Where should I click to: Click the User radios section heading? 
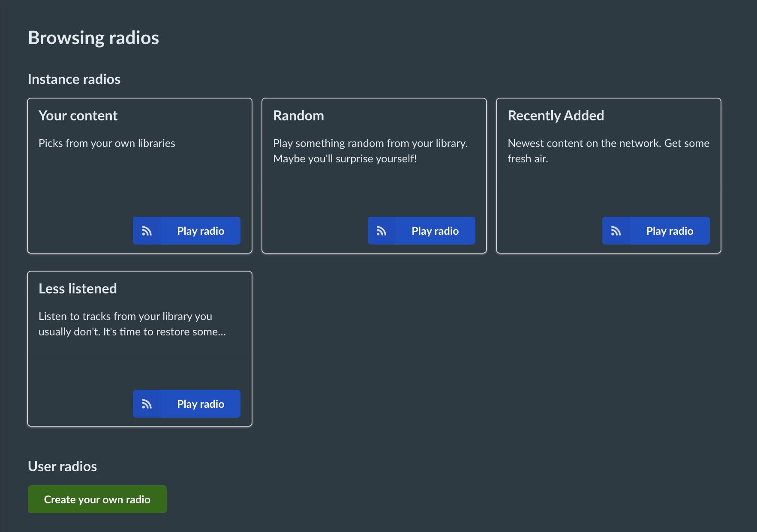click(x=63, y=466)
